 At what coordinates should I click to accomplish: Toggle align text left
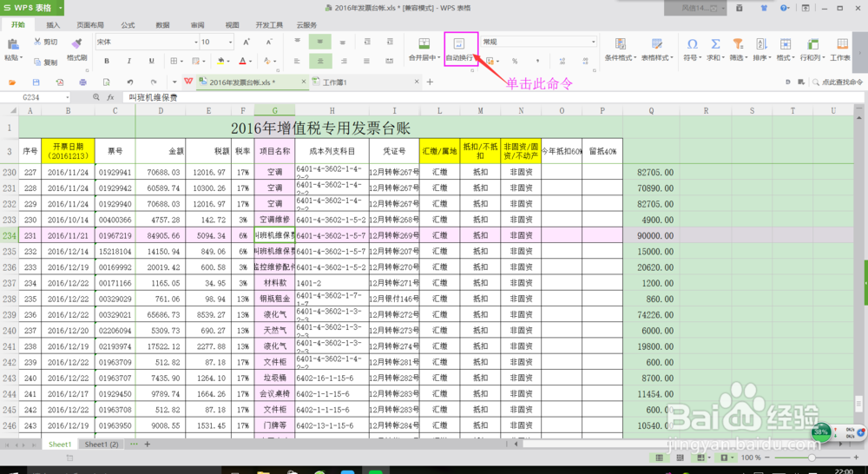coord(297,61)
